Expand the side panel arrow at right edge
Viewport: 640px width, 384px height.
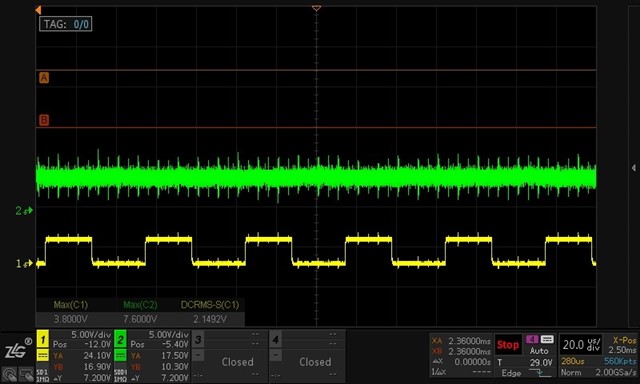pos(633,168)
